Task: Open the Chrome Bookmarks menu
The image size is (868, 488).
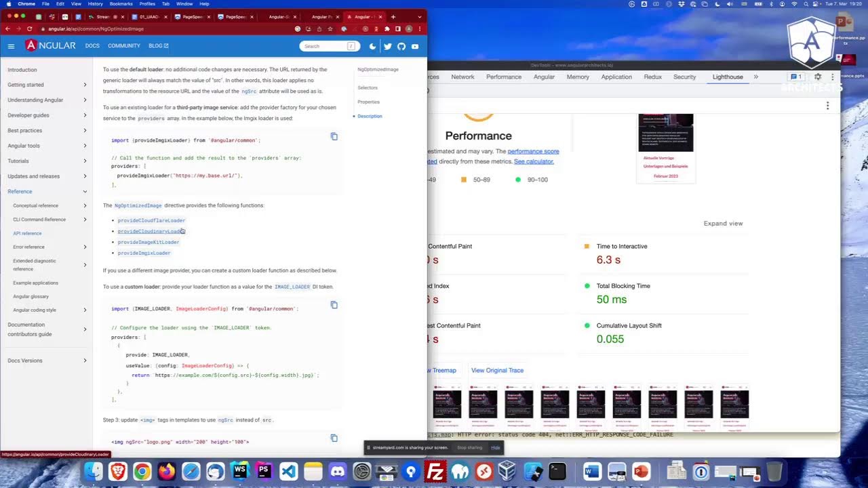Action: tap(121, 3)
